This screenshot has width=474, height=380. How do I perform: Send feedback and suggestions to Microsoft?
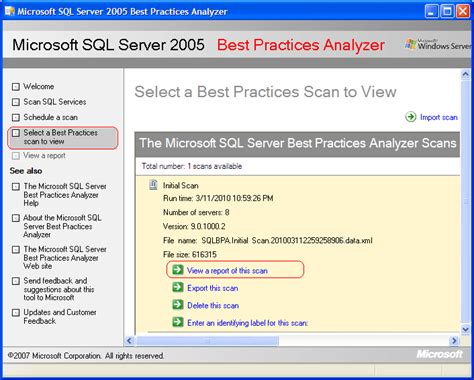[x=59, y=289]
